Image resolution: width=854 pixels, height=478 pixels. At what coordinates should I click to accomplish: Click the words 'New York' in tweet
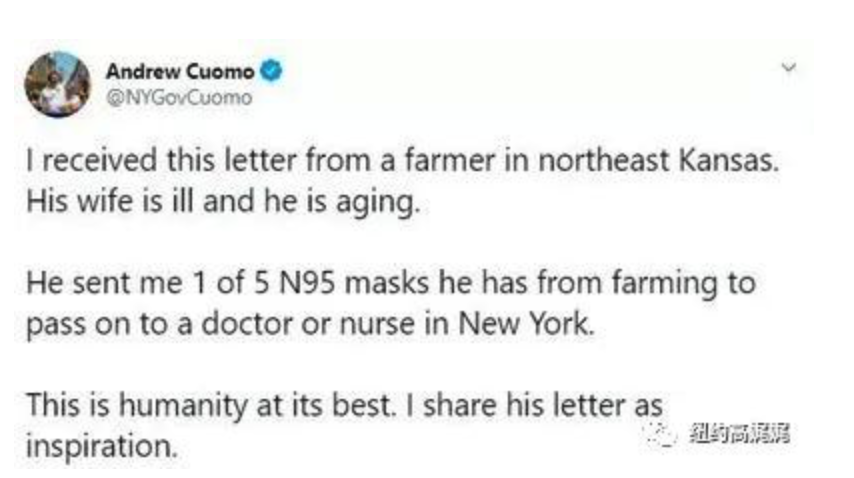pyautogui.click(x=526, y=324)
